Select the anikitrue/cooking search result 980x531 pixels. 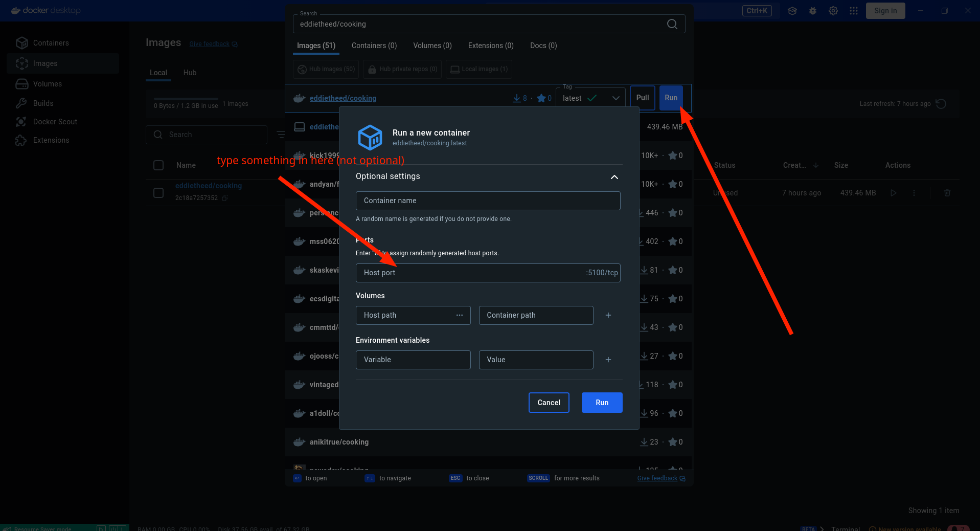click(488, 442)
